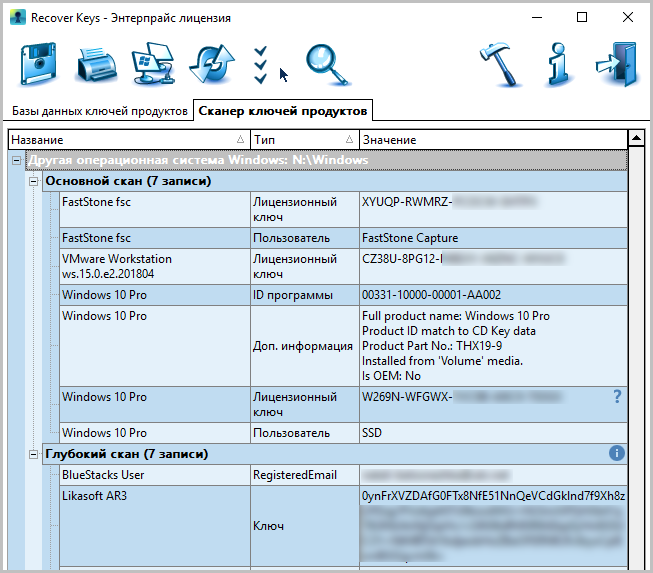Click the Recover Keys app title icon
653x573 pixels.
pyautogui.click(x=17, y=17)
